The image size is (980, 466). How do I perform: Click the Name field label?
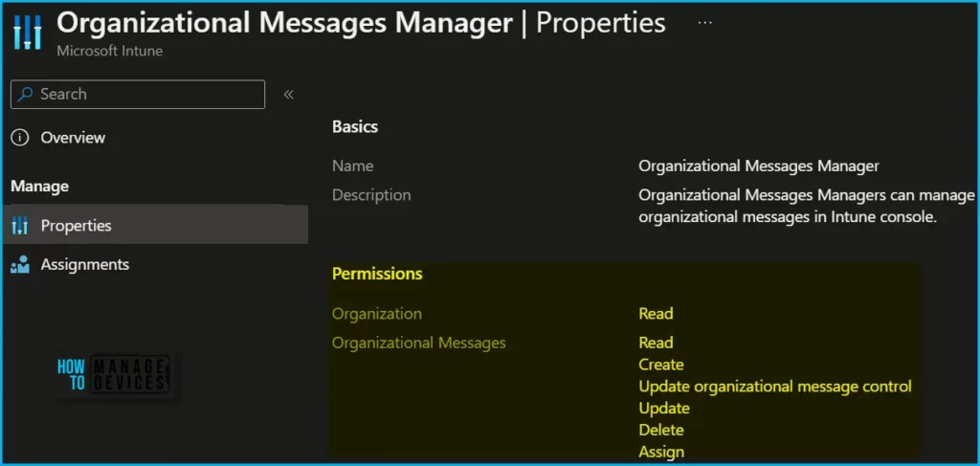[x=352, y=166]
